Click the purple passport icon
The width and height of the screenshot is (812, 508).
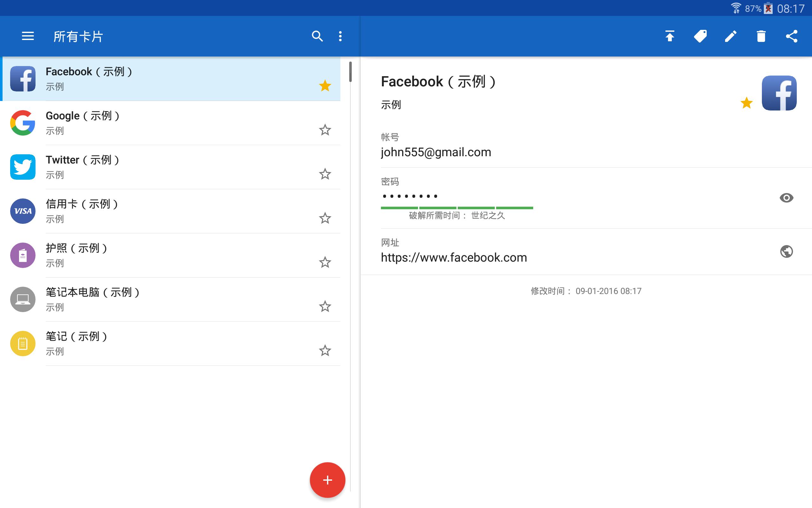pyautogui.click(x=23, y=255)
